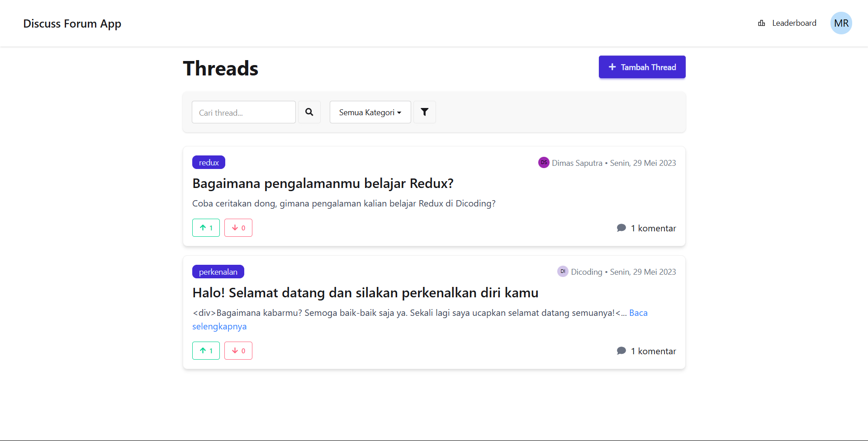Click the MR profile avatar
Screen dimensions: 868x441
pos(841,23)
